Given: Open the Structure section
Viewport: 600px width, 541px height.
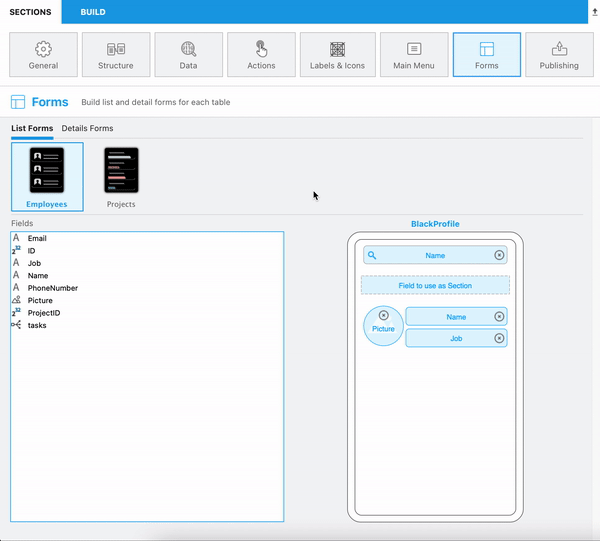Looking at the screenshot, I should (x=116, y=55).
